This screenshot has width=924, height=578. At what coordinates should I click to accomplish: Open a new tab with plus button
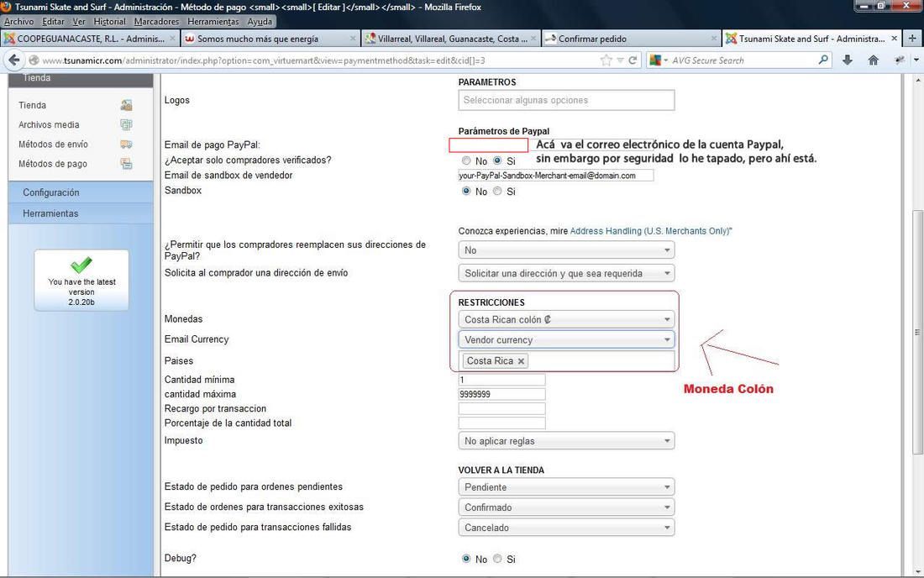coord(912,39)
